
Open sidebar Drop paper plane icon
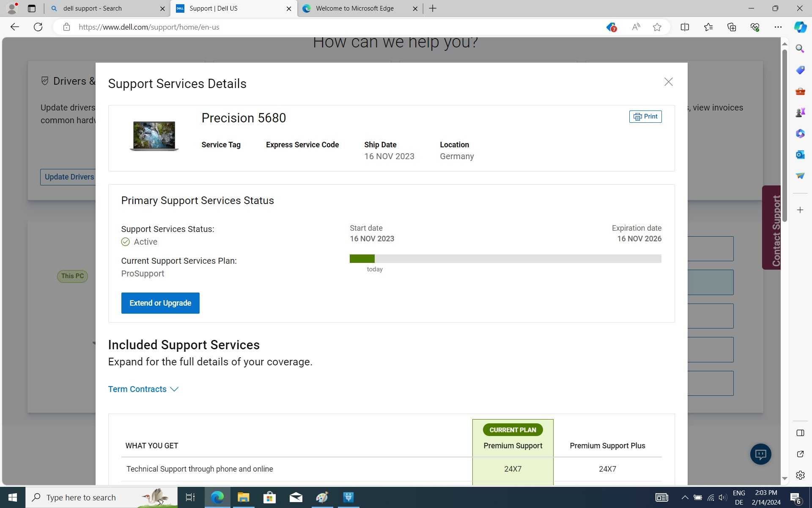point(800,176)
